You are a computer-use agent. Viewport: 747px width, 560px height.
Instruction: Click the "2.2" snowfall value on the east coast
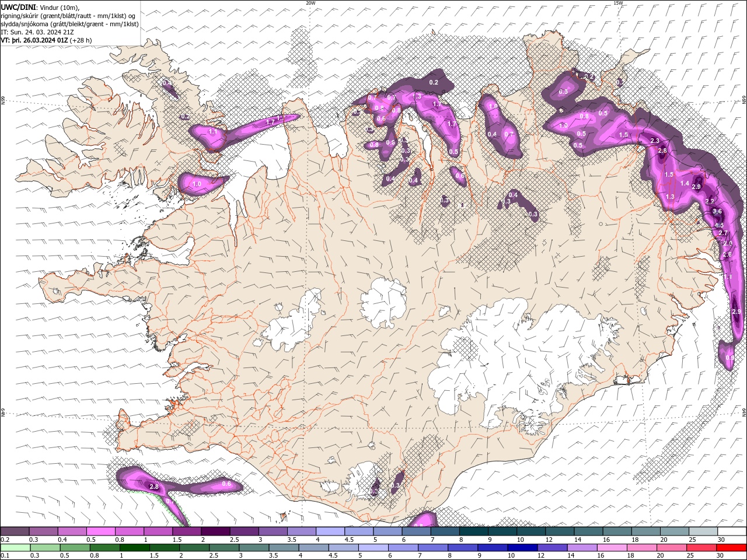click(710, 201)
